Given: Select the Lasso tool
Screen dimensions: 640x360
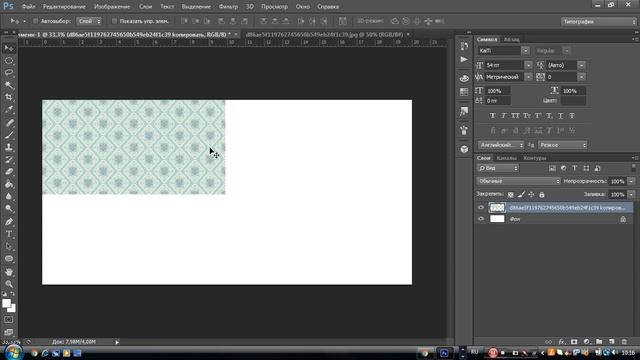Looking at the screenshot, I should pyautogui.click(x=9, y=73).
